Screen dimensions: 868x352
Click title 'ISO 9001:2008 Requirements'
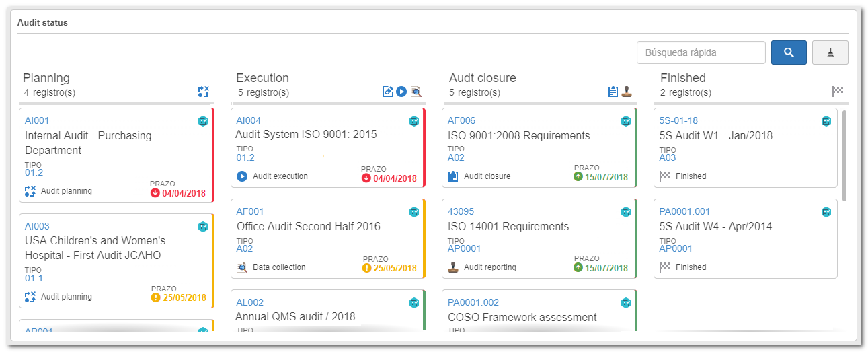pos(518,135)
